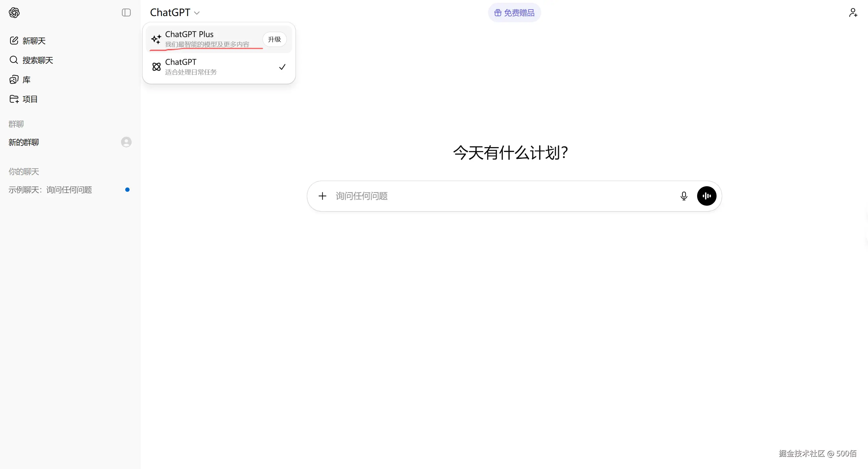Open the ChatGPT model dropdown
This screenshot has width=868, height=469.
175,12
